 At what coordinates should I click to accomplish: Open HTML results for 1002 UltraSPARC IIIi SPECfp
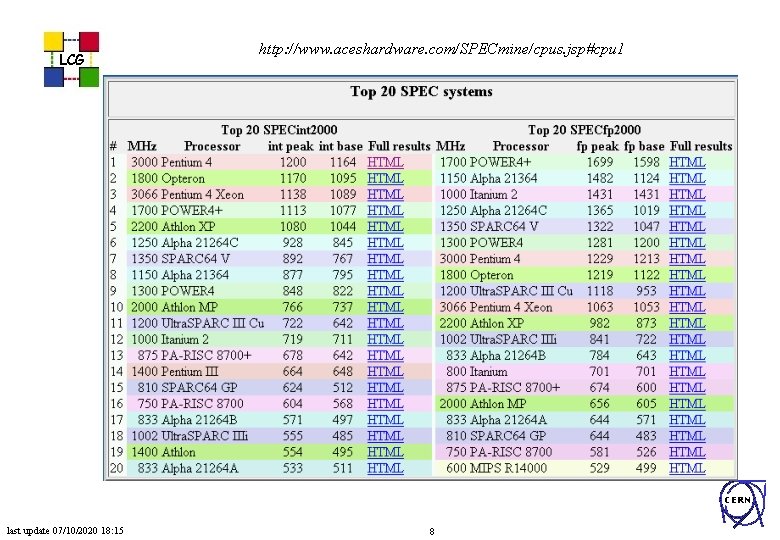[687, 339]
